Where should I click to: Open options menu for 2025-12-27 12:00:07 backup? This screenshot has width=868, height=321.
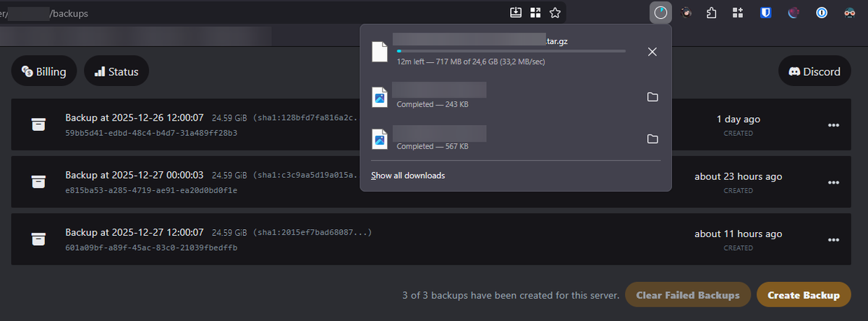click(x=834, y=239)
